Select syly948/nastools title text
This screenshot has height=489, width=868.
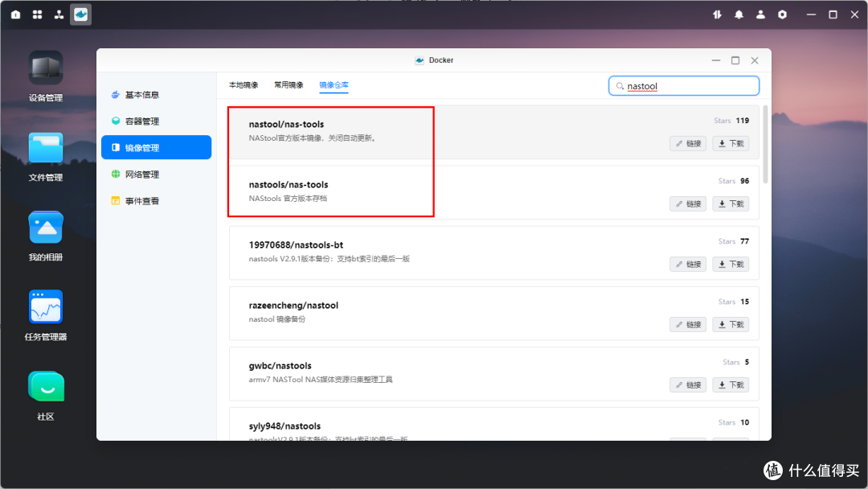[x=285, y=426]
